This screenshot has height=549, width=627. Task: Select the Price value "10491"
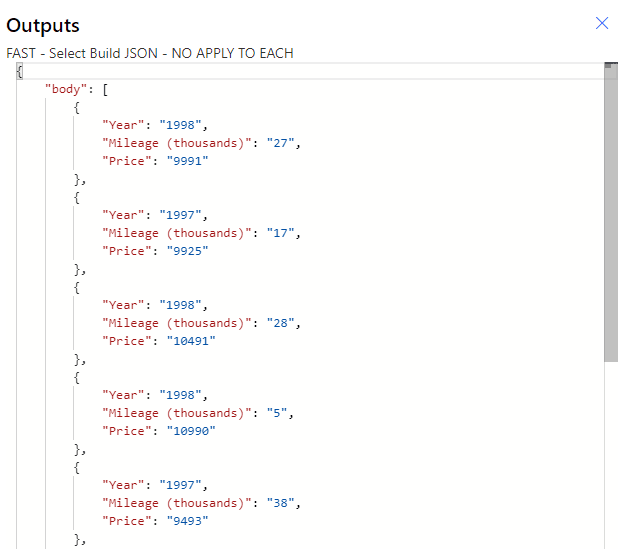[187, 341]
